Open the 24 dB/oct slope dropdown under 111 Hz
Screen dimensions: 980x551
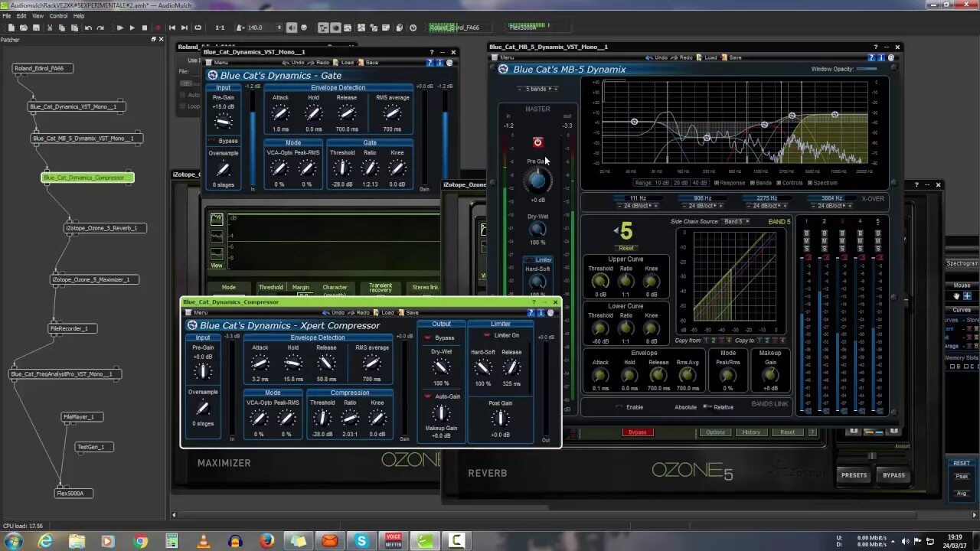click(x=638, y=206)
